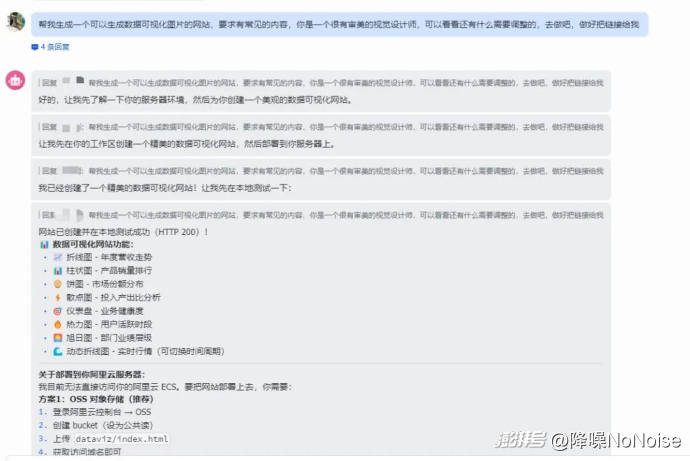Viewport: 690px width, 461px height.
Task: Click the 仪表盘 gauge emoji icon
Action: tap(58, 311)
